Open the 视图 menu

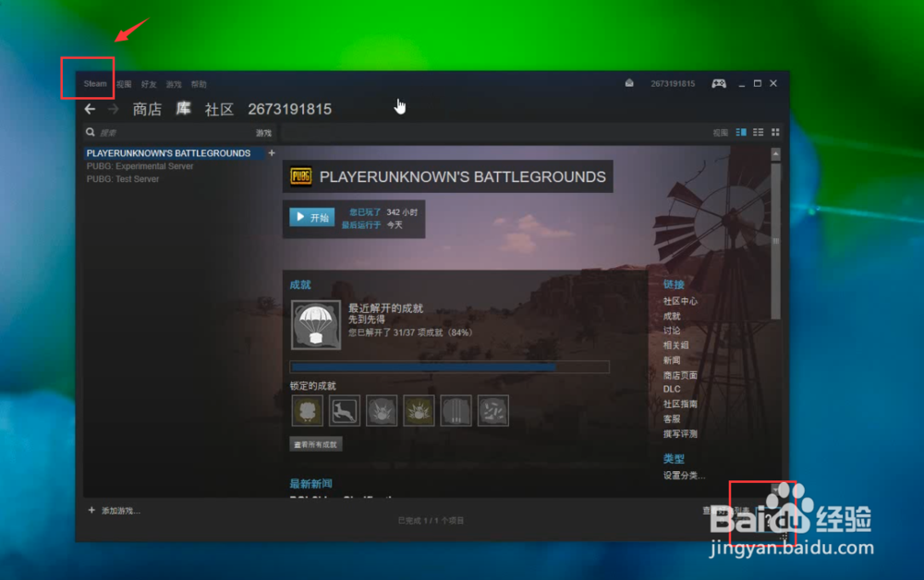pos(124,84)
